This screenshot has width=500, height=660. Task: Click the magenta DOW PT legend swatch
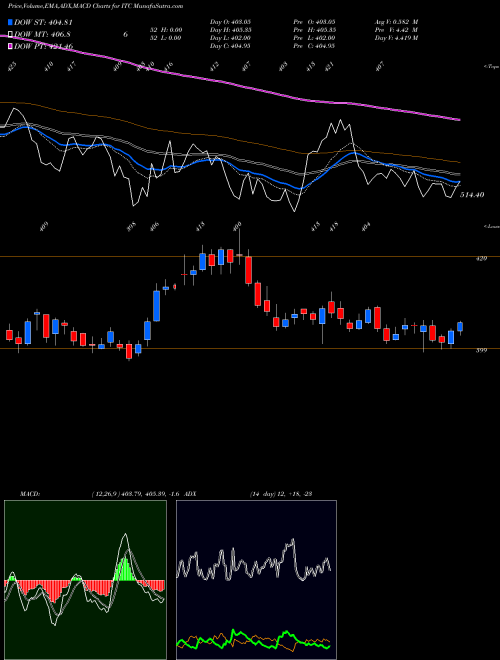[x=11, y=46]
